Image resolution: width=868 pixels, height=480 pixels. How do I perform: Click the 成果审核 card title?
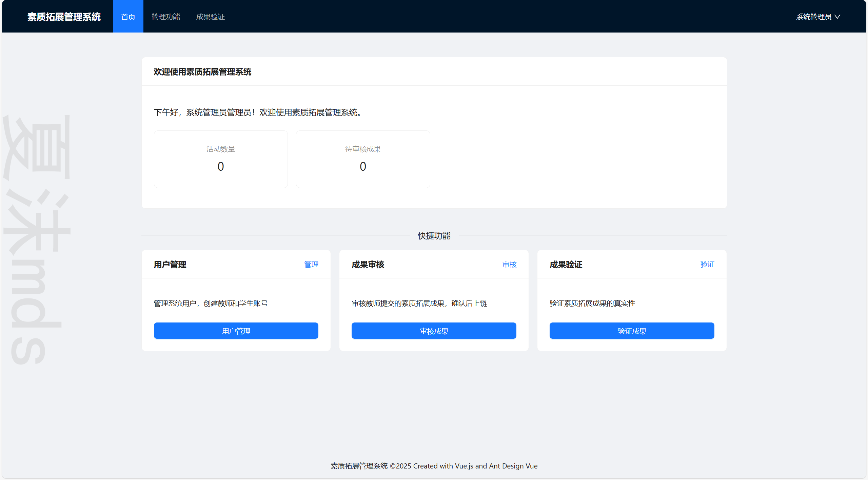coord(368,264)
